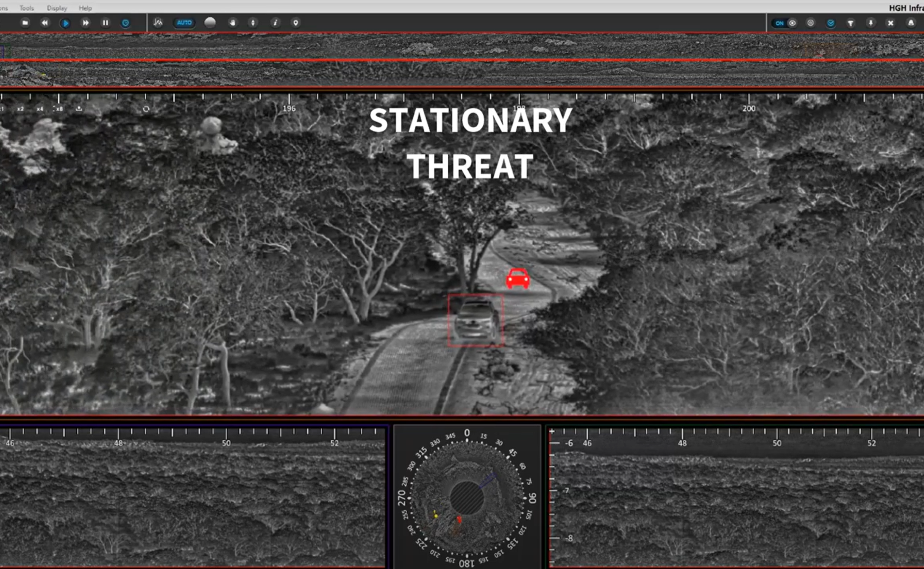
Task: Select the tracked vehicle bounding box
Action: 475,320
